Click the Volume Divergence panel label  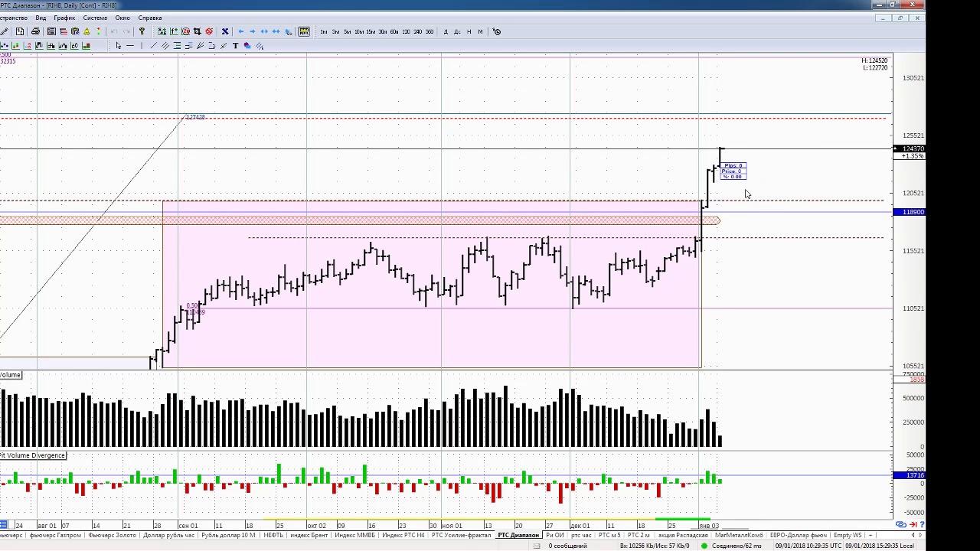pos(33,455)
